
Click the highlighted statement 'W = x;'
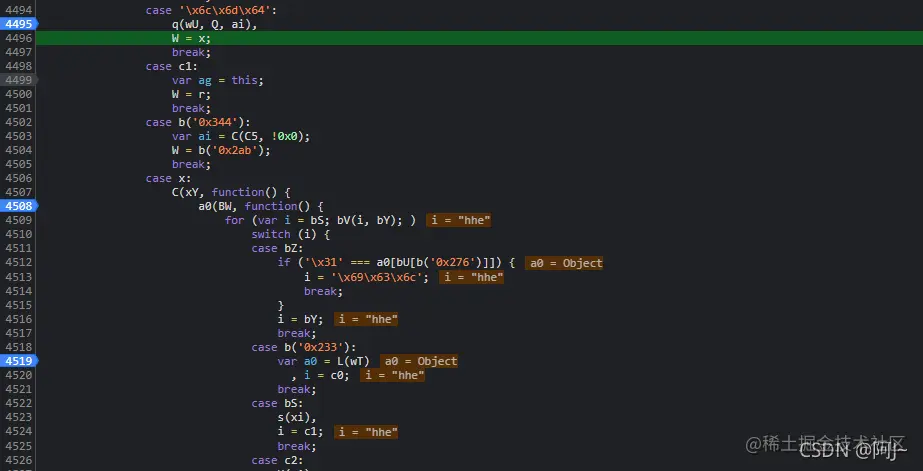[191, 38]
